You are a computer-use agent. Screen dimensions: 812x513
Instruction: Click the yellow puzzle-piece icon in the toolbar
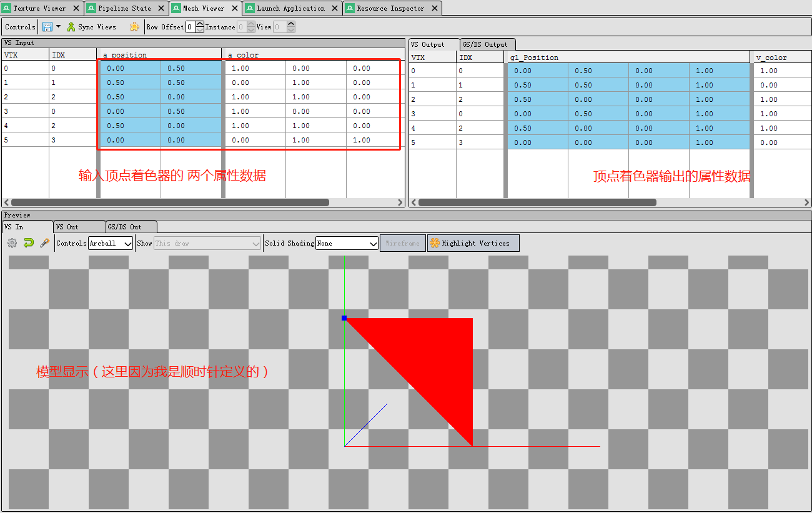(x=134, y=27)
